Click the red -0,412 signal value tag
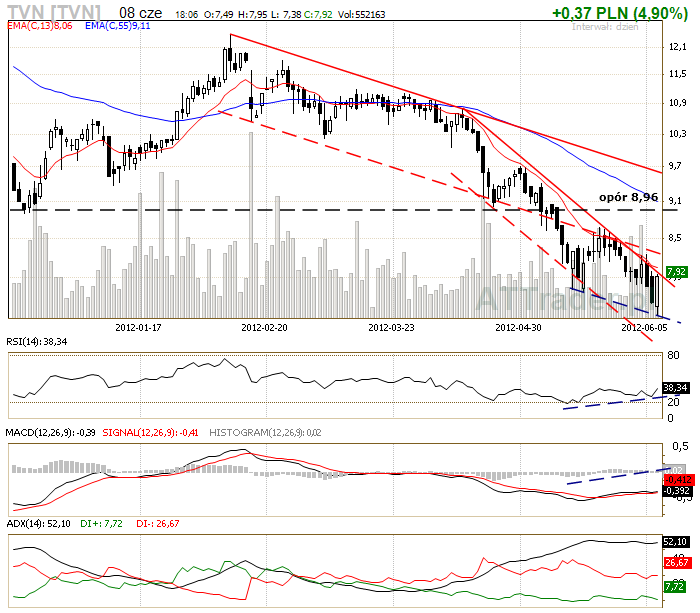Screen dimensions: 700x613 click(678, 480)
